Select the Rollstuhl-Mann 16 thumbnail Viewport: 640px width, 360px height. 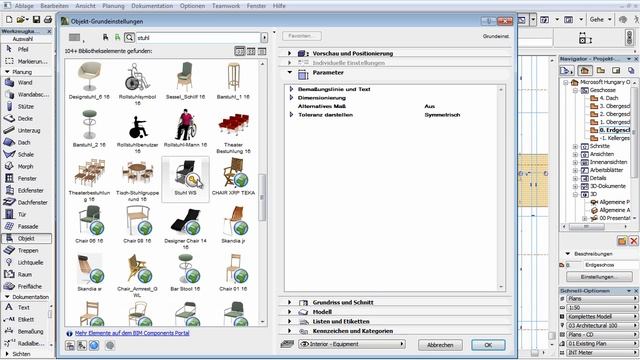click(x=186, y=129)
